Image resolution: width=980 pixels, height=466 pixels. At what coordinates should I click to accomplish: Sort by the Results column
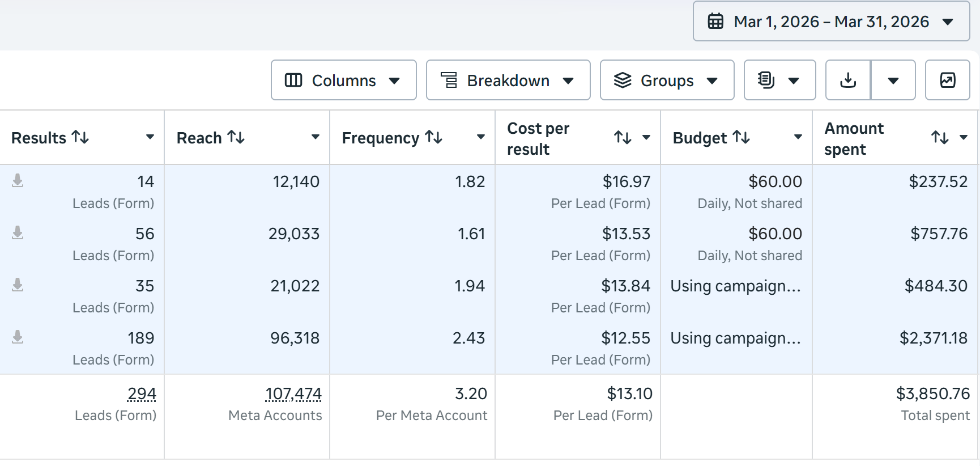(80, 137)
